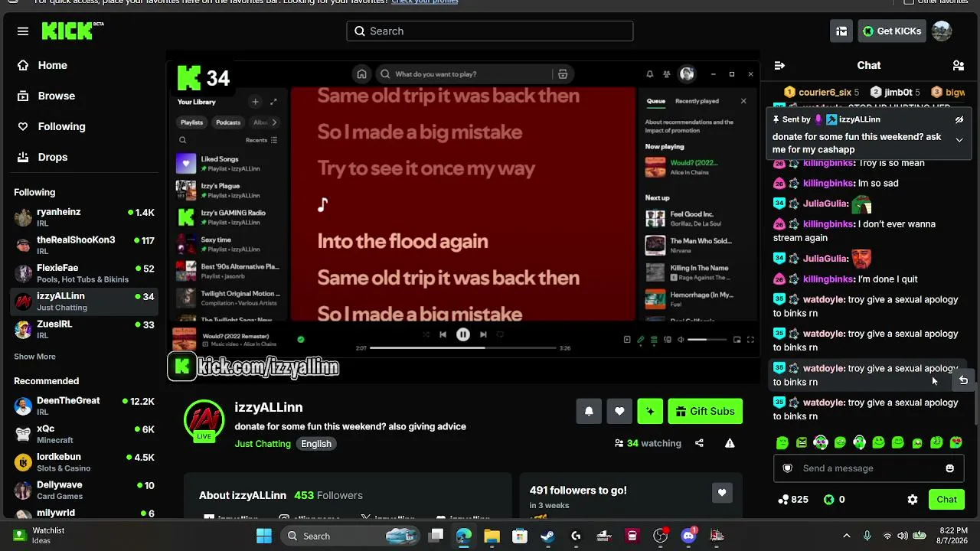Click the Kick search box
The height and width of the screenshot is (551, 980).
[490, 31]
